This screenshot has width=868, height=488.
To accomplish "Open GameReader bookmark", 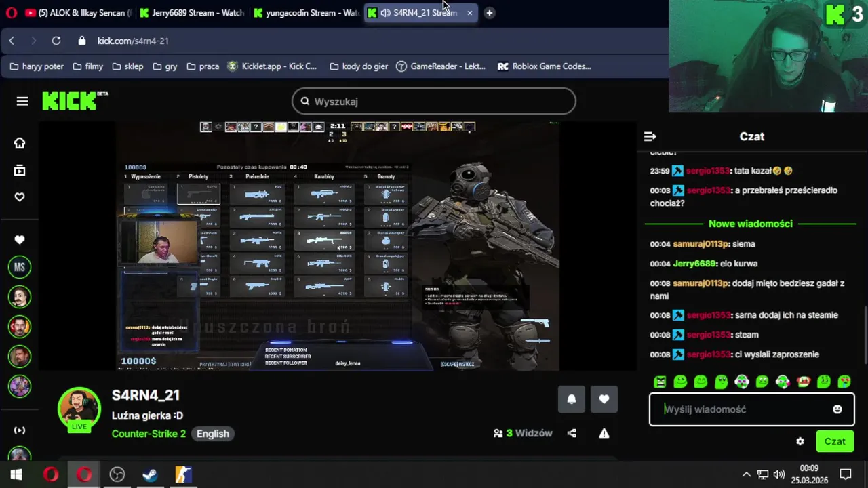I will click(441, 66).
